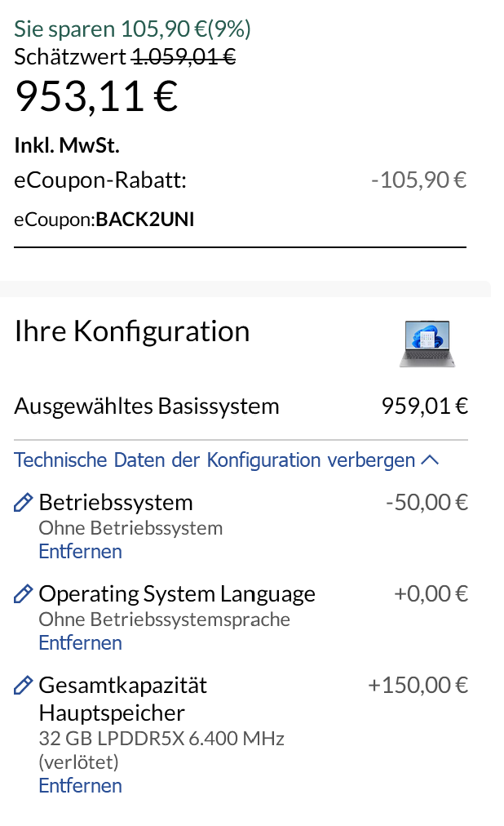Click the eCoupon-Rabatt amount -105,90 €
The image size is (504, 826).
418,180
